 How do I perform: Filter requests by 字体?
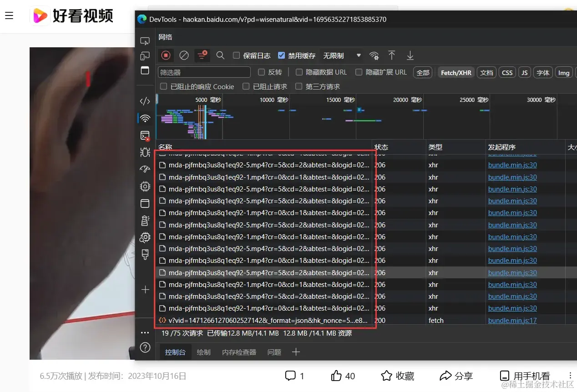[543, 72]
